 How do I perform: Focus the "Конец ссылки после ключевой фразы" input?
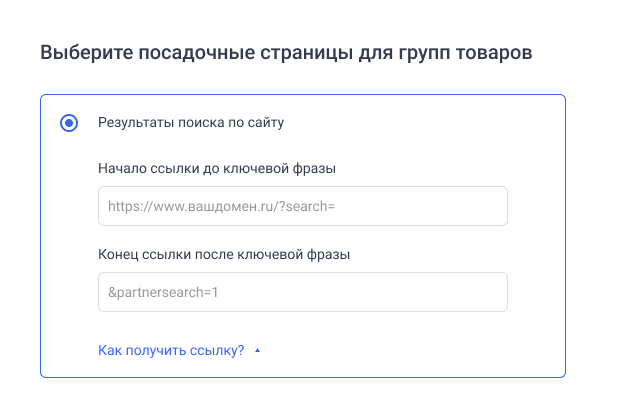tap(303, 292)
